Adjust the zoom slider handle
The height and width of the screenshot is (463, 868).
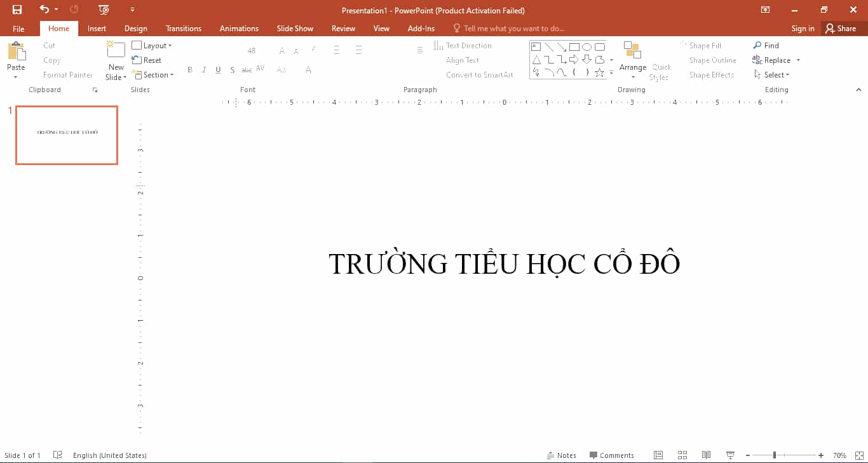coord(774,455)
